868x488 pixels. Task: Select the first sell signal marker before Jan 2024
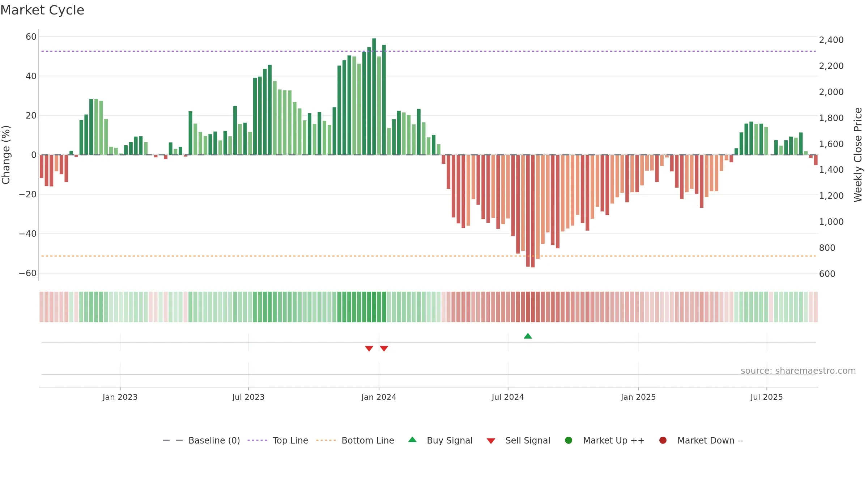pos(369,348)
